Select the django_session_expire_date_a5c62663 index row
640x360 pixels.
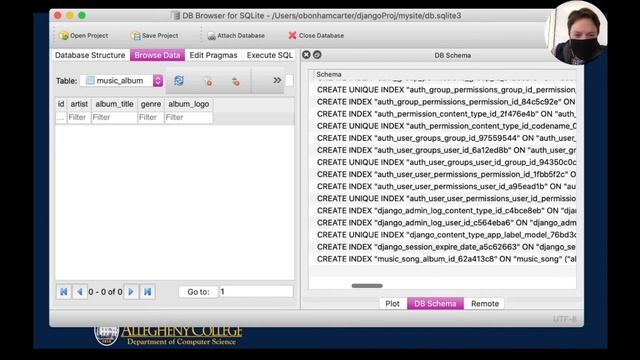pos(442,247)
